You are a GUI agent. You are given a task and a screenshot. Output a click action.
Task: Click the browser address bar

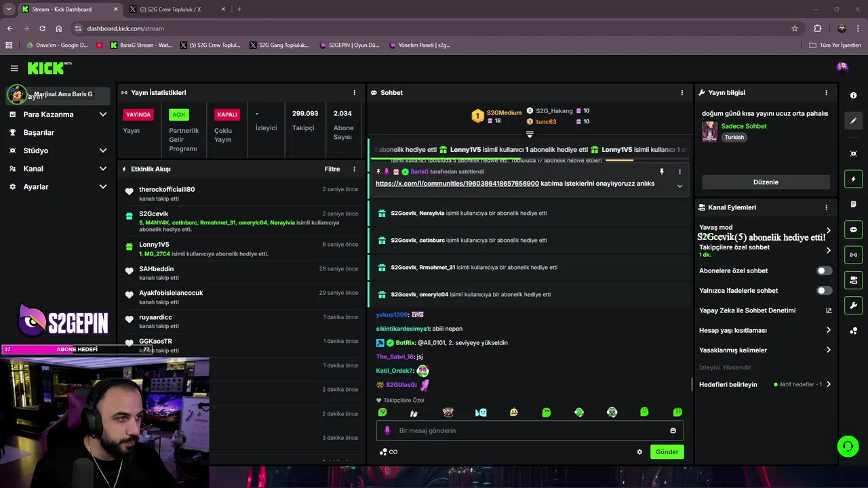tap(434, 28)
